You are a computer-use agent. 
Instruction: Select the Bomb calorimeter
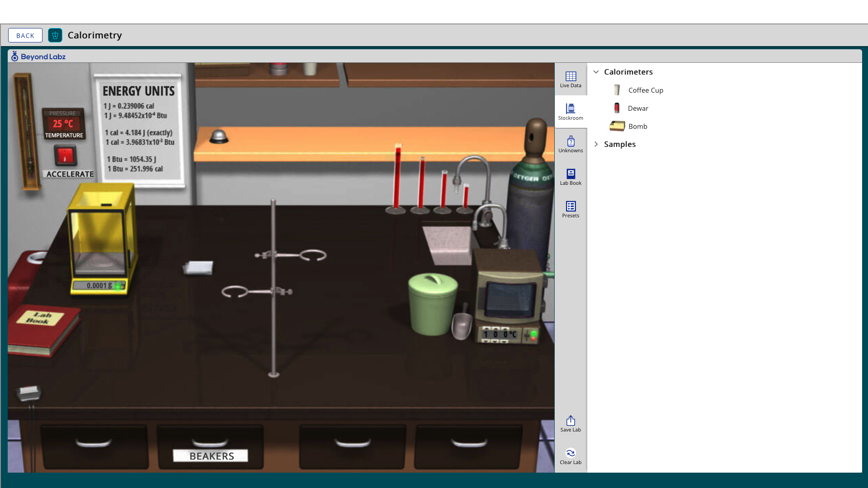[x=637, y=127]
